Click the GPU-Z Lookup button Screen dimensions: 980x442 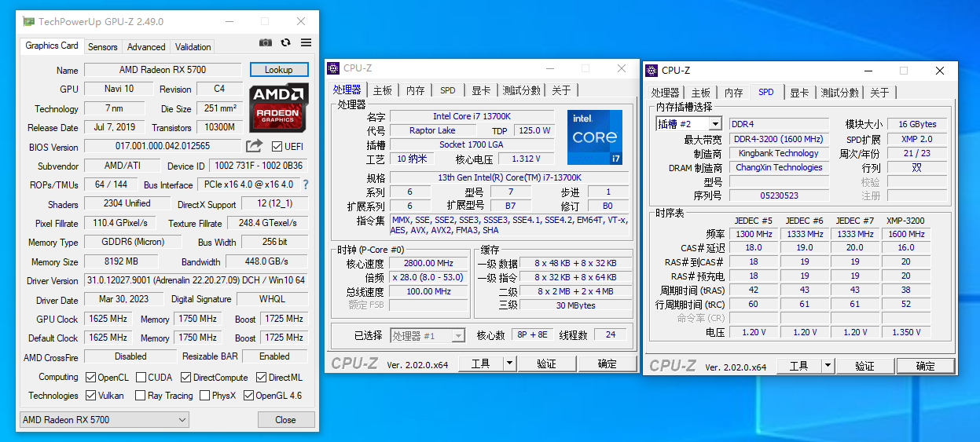point(279,70)
